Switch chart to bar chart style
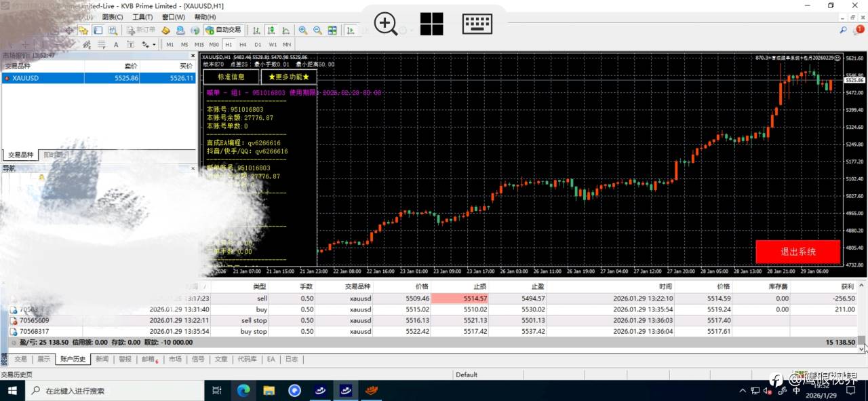868x401 pixels. point(256,30)
